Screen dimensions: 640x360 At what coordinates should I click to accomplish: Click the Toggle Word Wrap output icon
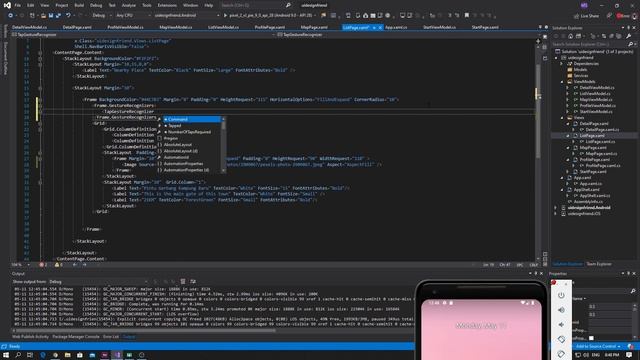tap(193, 282)
